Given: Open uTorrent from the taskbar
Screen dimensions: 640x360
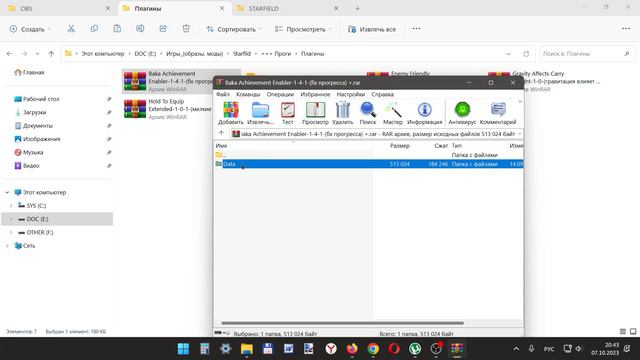Looking at the screenshot, I should pyautogui.click(x=415, y=349).
